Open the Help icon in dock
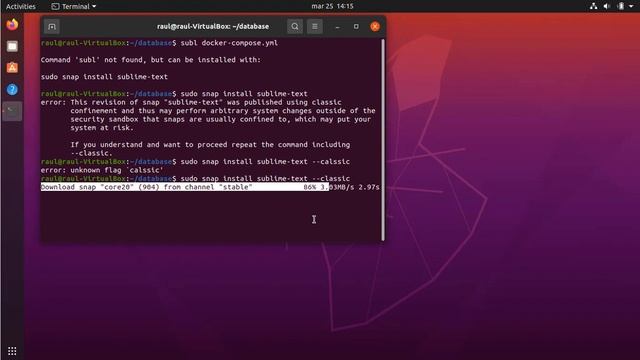 click(12, 89)
